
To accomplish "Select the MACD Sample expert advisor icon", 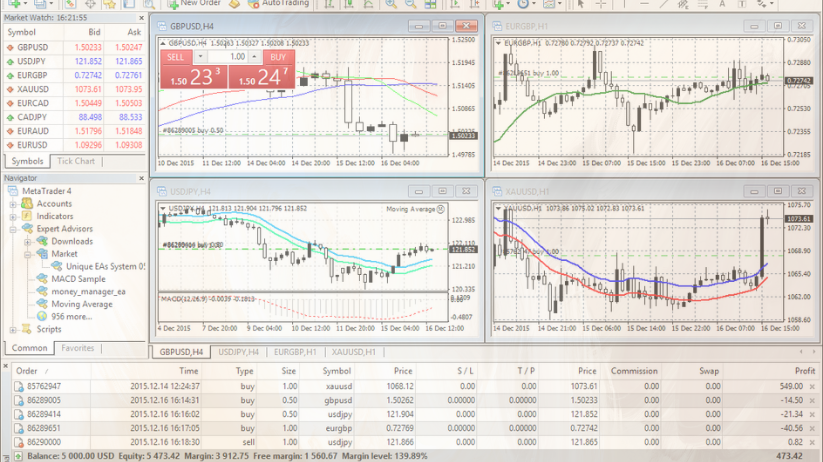I will click(x=41, y=279).
